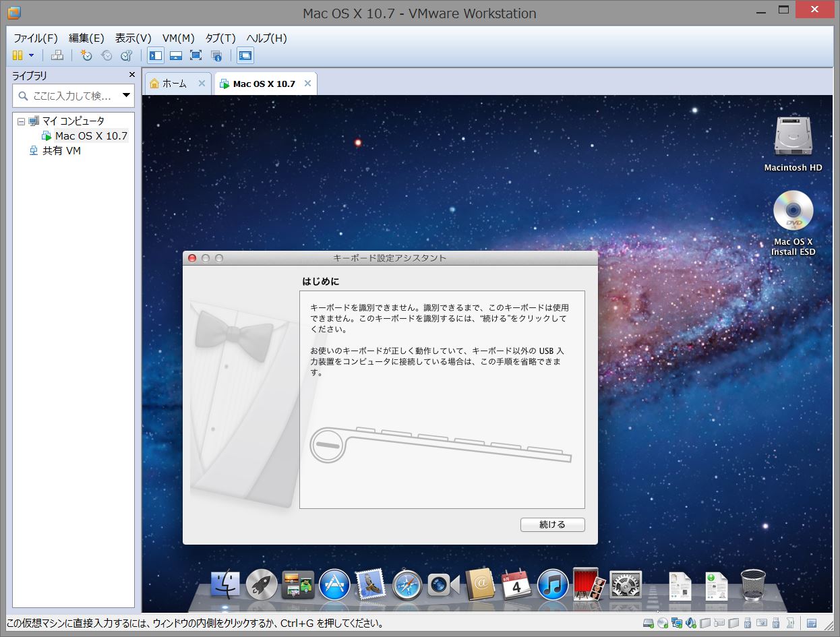Open Launchpad rocket icon in the dock
The height and width of the screenshot is (637, 840).
[x=262, y=584]
